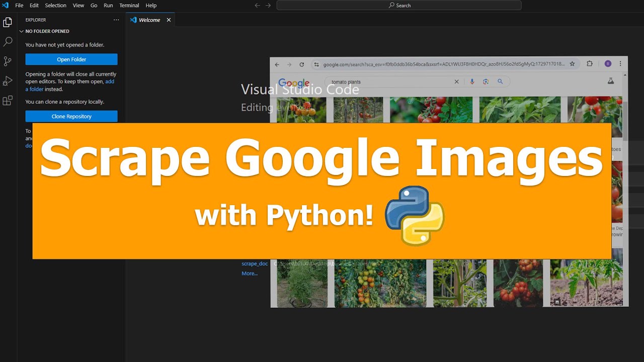Open the View menu

[x=78, y=6]
